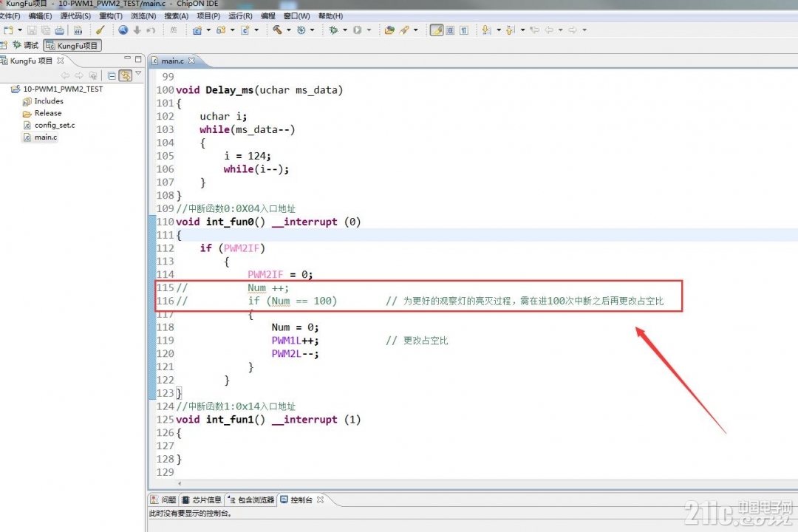Select the KungFu项目 perspective button
798x532 pixels.
pyautogui.click(x=72, y=46)
